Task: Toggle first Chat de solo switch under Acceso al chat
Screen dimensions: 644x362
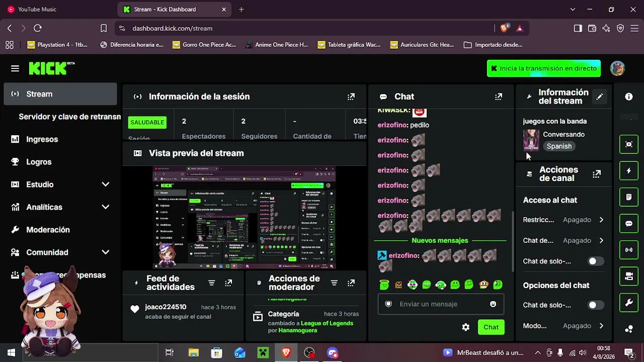Action: 596,261
